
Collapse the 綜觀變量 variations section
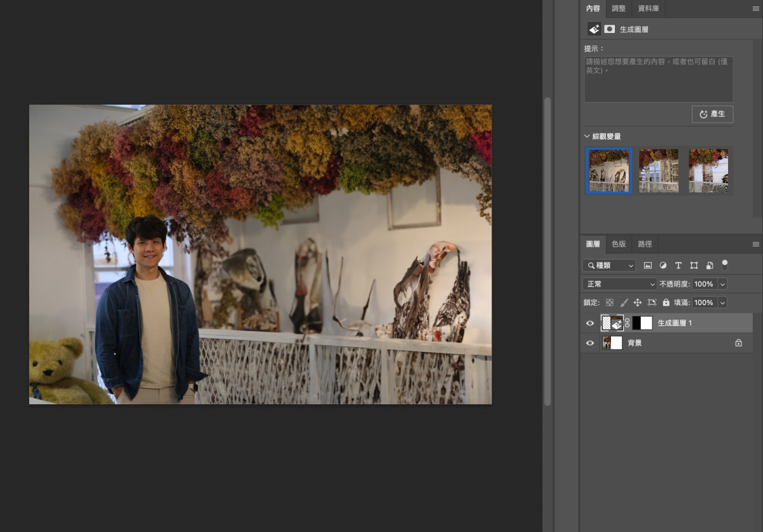(x=587, y=137)
